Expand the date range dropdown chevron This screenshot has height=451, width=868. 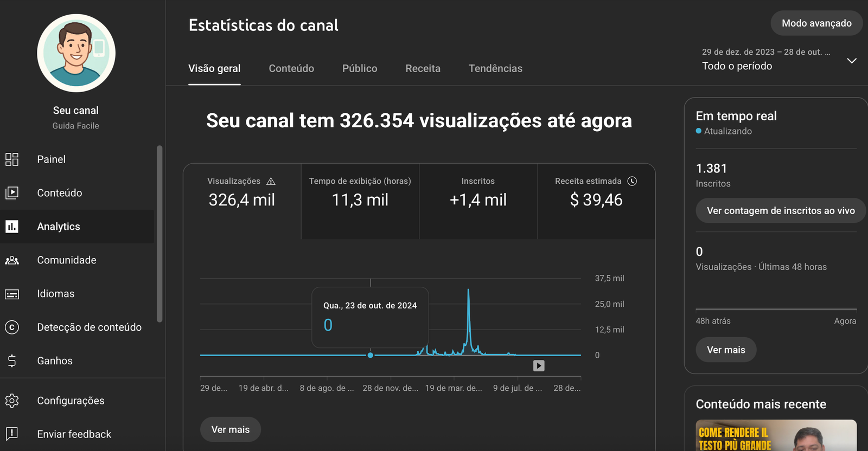[x=852, y=61]
